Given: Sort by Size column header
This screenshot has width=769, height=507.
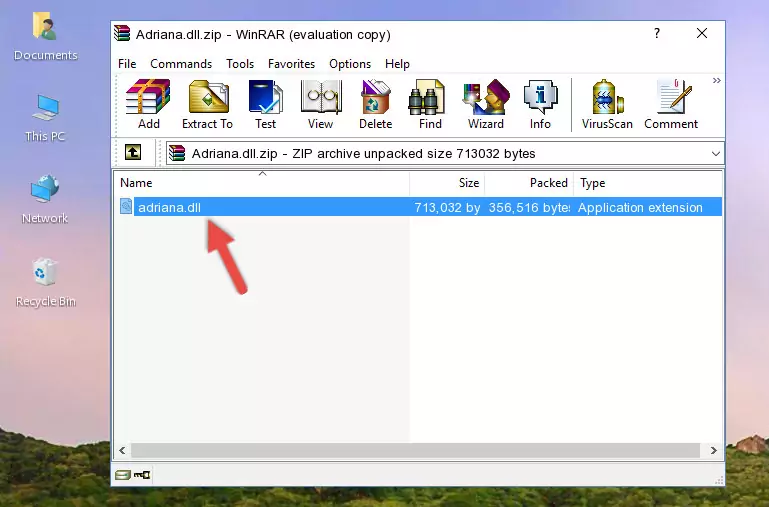Looking at the screenshot, I should click(447, 183).
